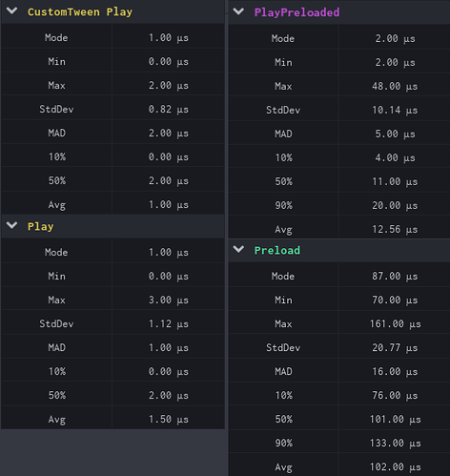The height and width of the screenshot is (476, 450).
Task: Collapse the Play section chevron
Action: (x=12, y=225)
